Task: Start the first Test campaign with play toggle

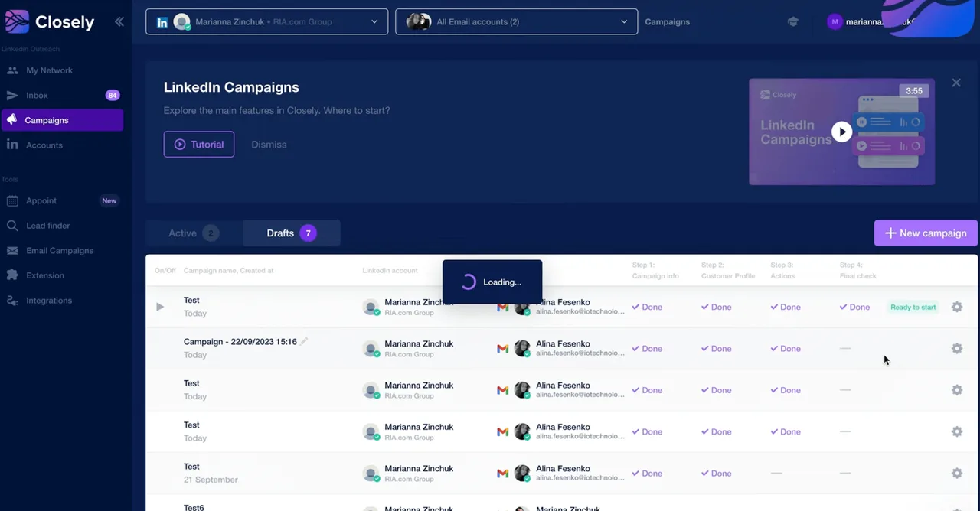Action: 160,307
